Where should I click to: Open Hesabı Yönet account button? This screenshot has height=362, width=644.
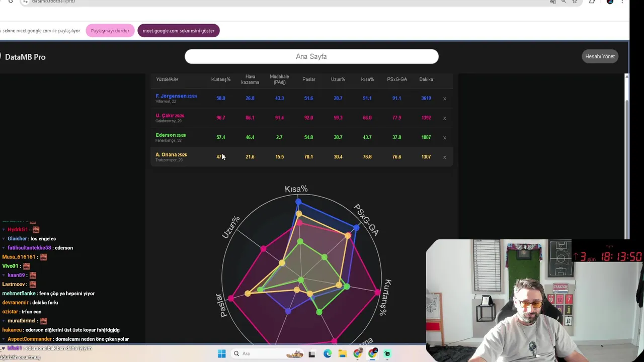point(600,56)
